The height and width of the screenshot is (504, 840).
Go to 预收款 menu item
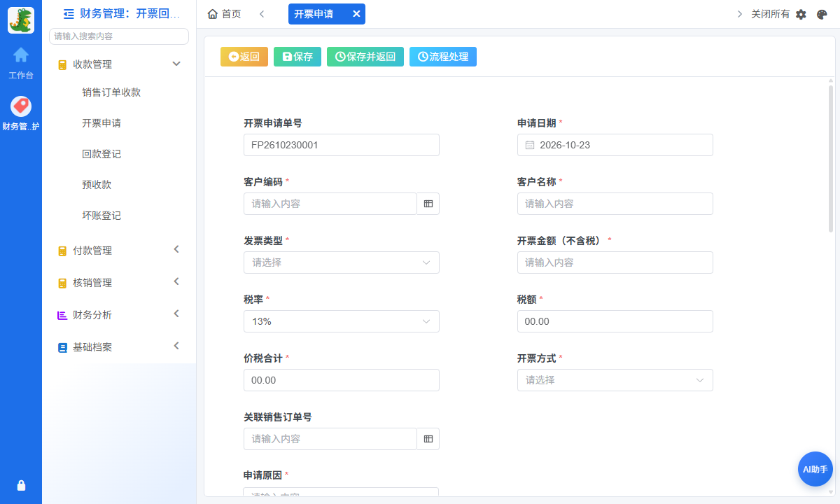coord(97,185)
